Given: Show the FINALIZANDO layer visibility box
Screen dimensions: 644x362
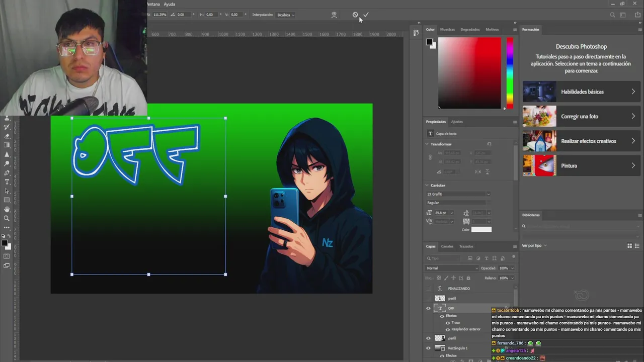Looking at the screenshot, I should coord(428,289).
